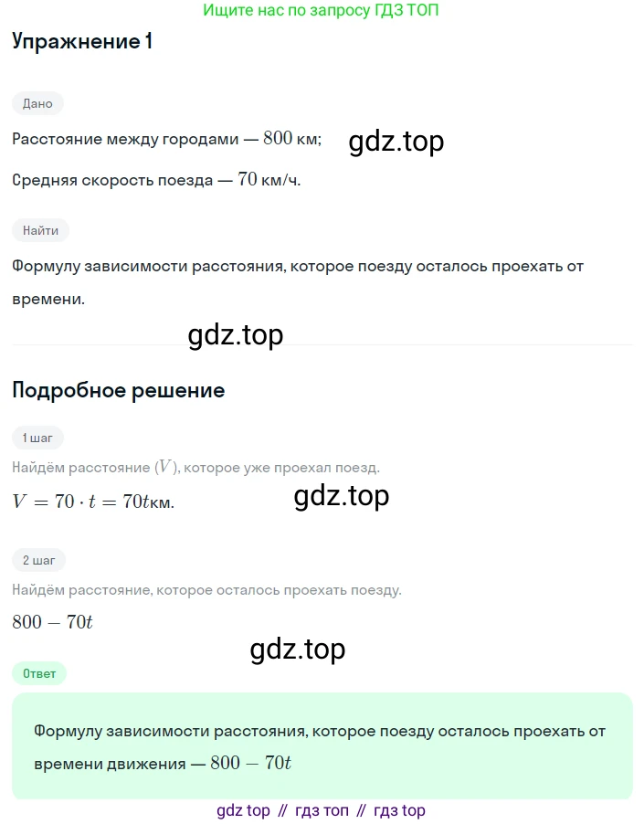Click the text 'Средняя скорость поезда — 70 км/ч'
The image size is (644, 824).
coord(156,180)
